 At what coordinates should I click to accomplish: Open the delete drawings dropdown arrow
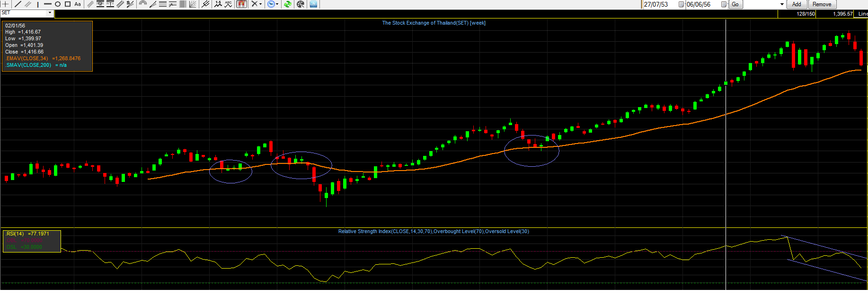click(x=260, y=4)
